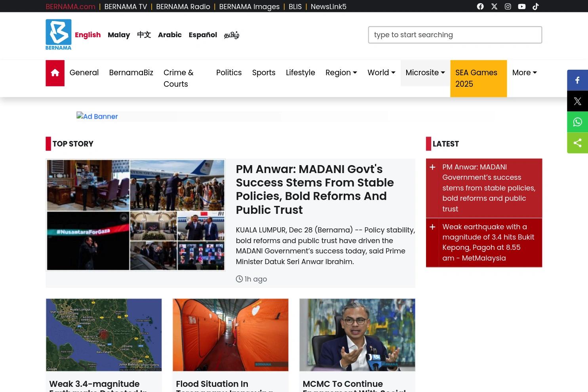
Task: Open the Sports section
Action: (264, 73)
